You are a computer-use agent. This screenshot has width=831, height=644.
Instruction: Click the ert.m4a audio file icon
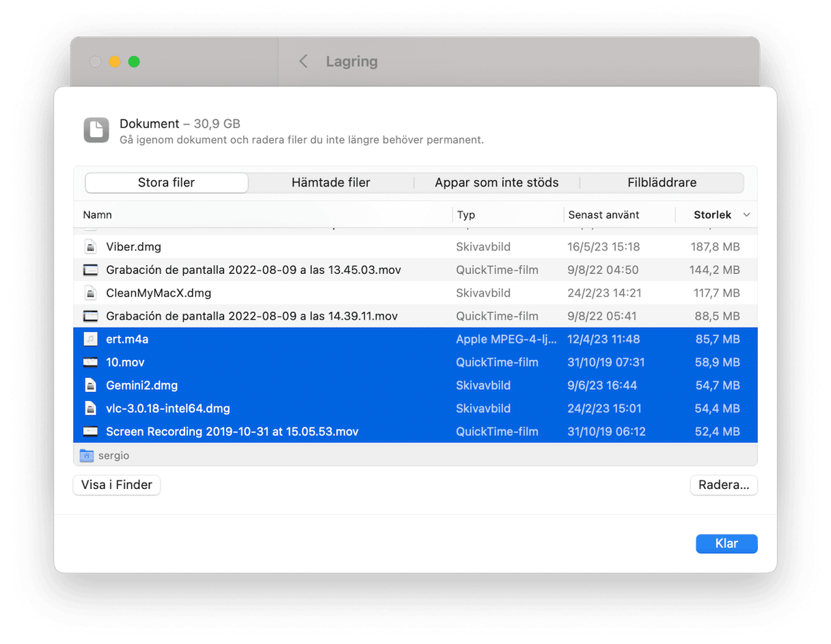point(90,339)
